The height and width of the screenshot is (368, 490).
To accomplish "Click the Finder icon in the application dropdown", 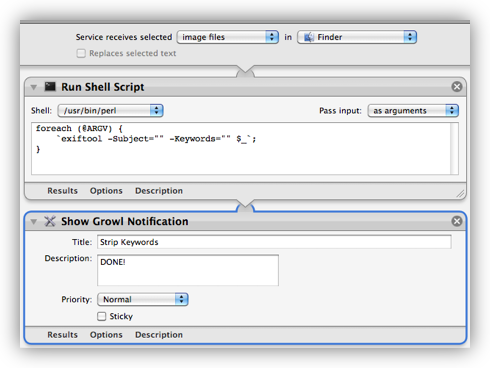I will (309, 37).
